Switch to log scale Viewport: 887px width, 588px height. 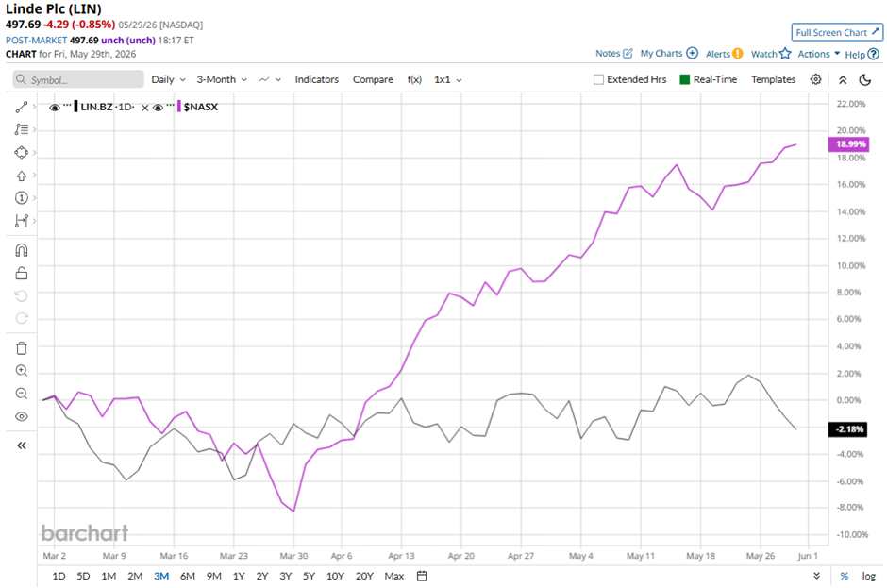pyautogui.click(x=868, y=576)
